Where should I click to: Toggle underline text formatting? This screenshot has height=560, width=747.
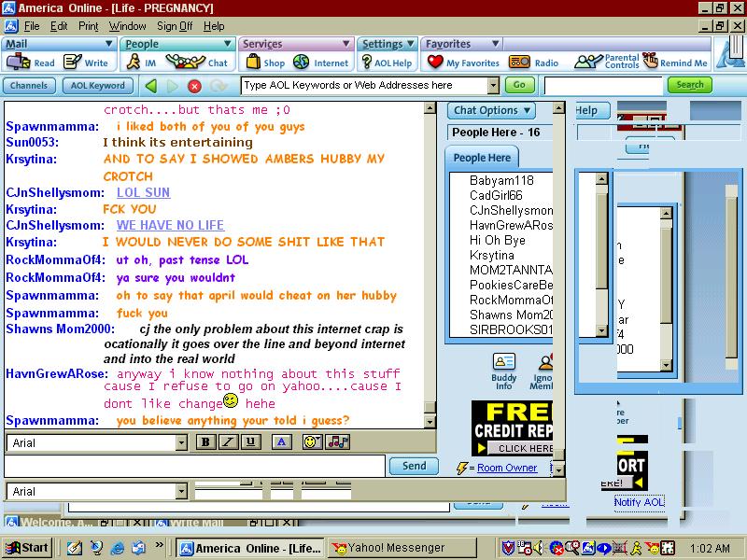[x=250, y=441]
